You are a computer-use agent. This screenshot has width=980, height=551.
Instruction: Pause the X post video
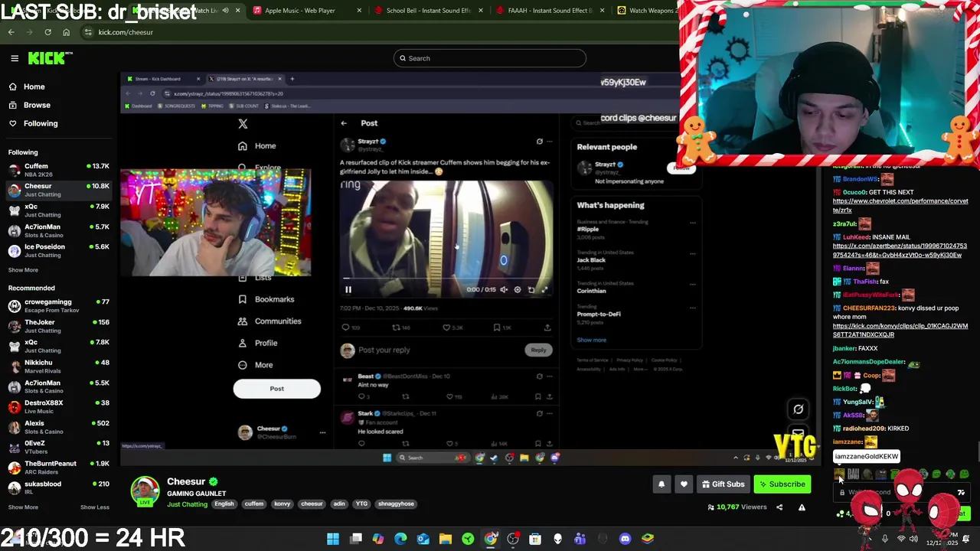(x=348, y=289)
